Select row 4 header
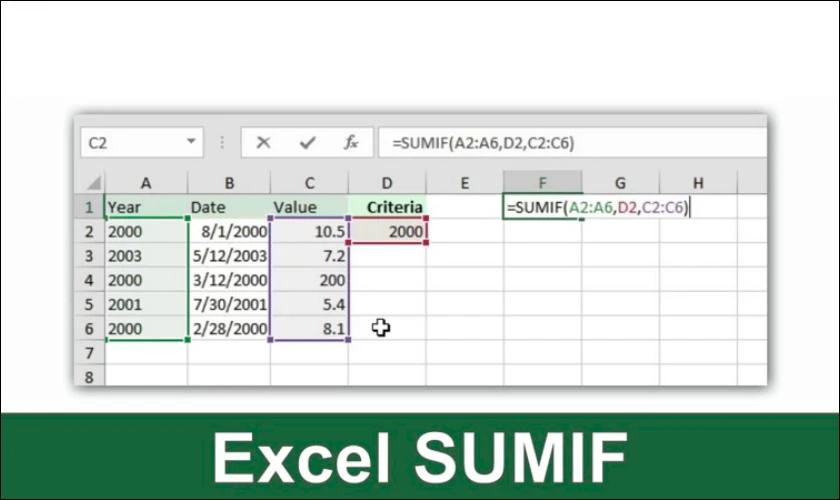 (x=89, y=280)
